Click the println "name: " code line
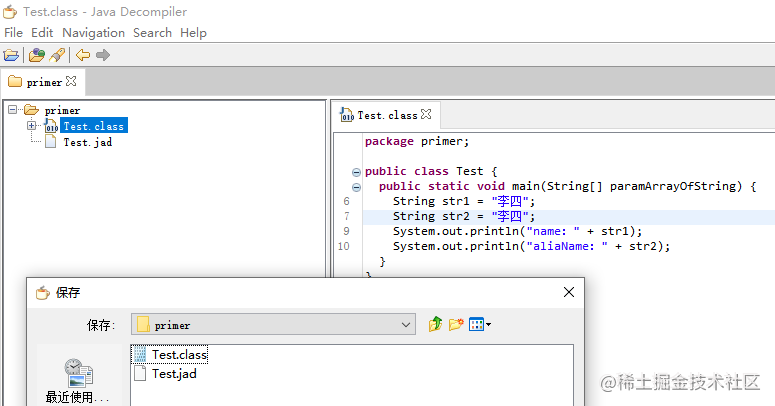This screenshot has height=406, width=775. [x=517, y=231]
